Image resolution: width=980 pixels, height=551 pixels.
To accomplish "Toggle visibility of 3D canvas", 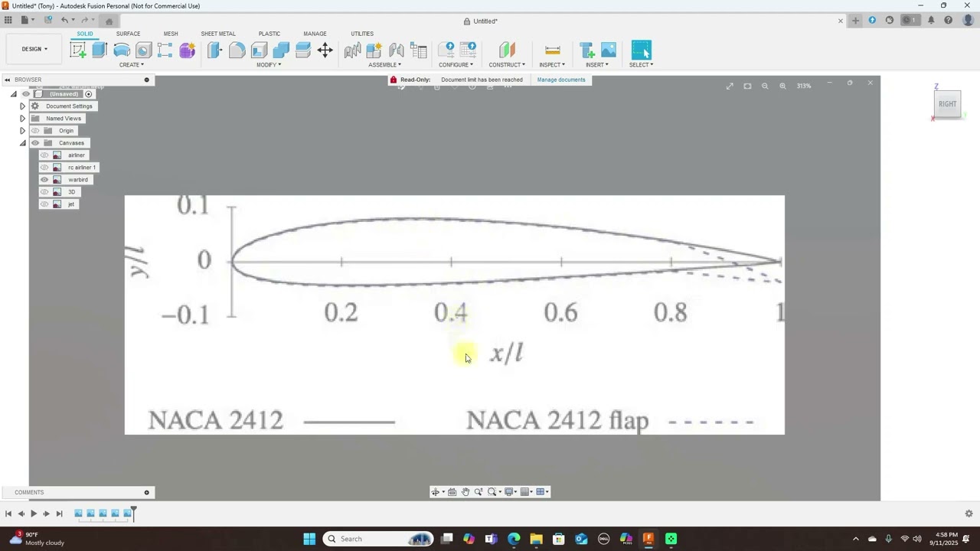I will coord(44,192).
